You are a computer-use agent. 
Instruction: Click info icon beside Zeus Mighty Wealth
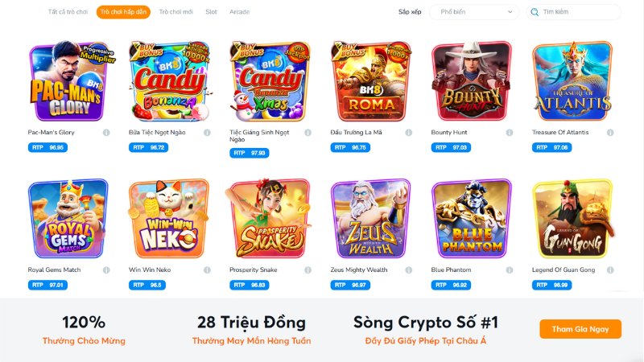pos(409,270)
